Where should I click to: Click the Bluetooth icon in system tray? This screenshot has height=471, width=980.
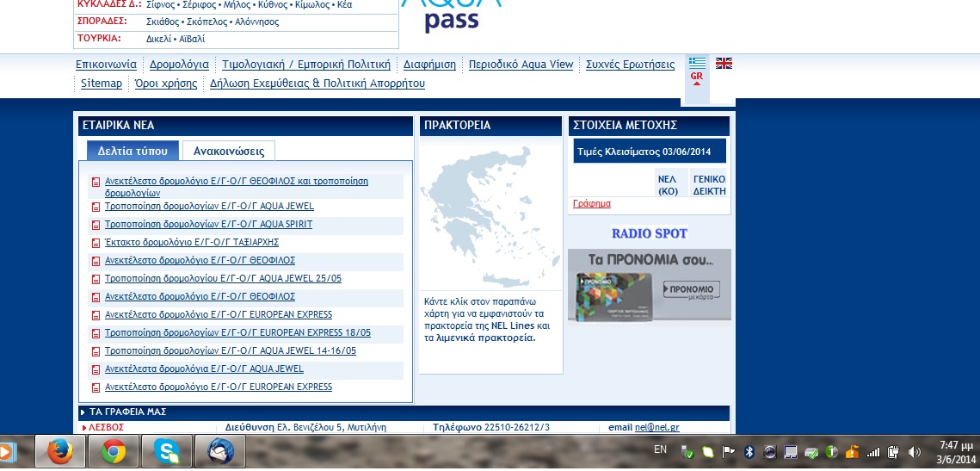pyautogui.click(x=749, y=452)
